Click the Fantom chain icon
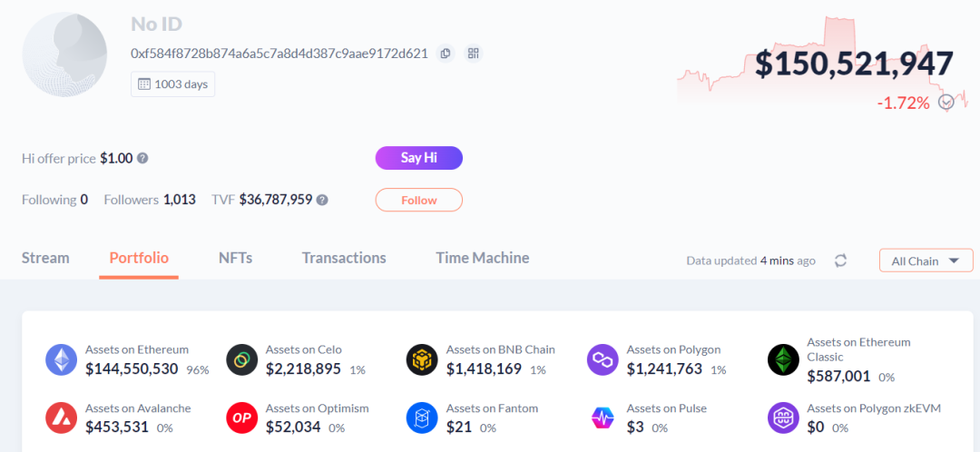 pyautogui.click(x=422, y=418)
